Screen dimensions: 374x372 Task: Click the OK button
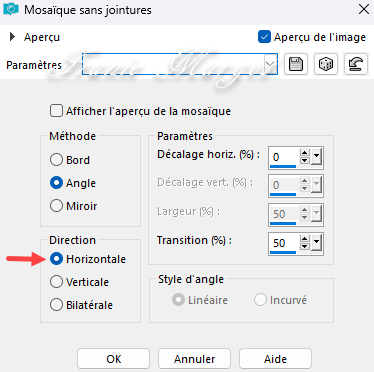point(113,359)
